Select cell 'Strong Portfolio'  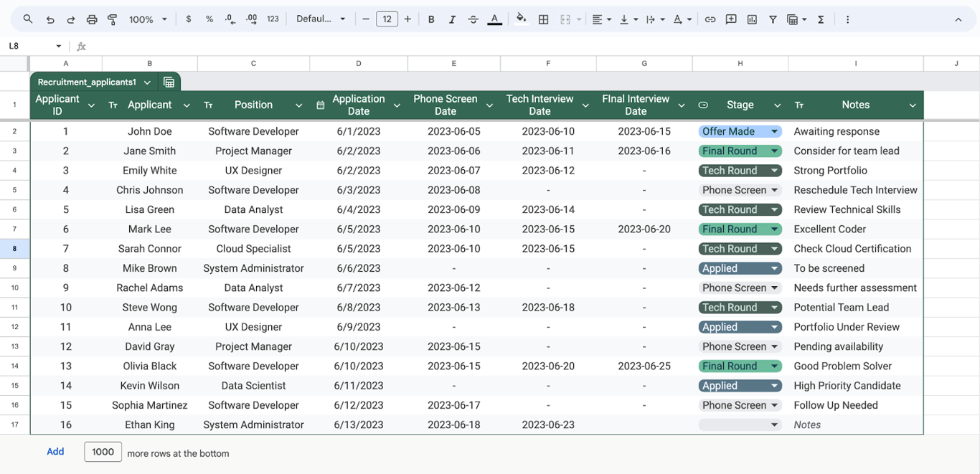855,171
